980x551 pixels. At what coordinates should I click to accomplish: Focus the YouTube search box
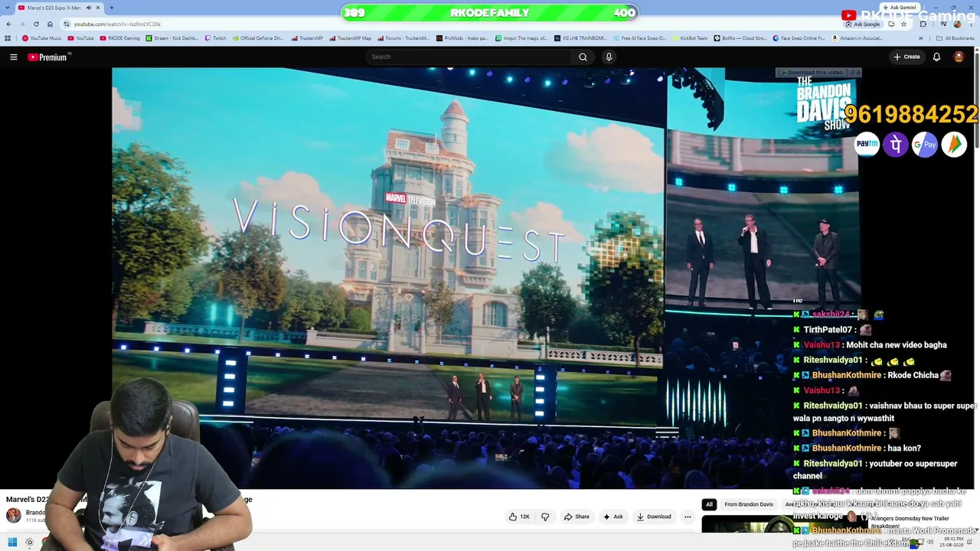469,57
